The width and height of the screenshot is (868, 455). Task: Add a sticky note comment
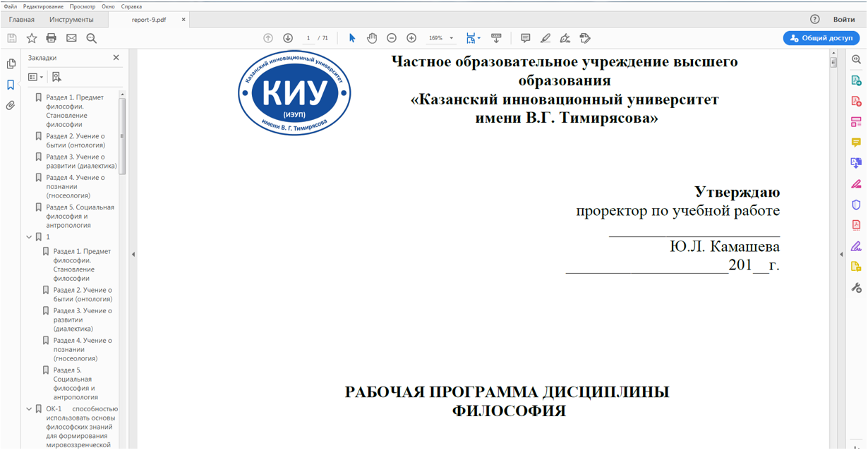point(525,38)
